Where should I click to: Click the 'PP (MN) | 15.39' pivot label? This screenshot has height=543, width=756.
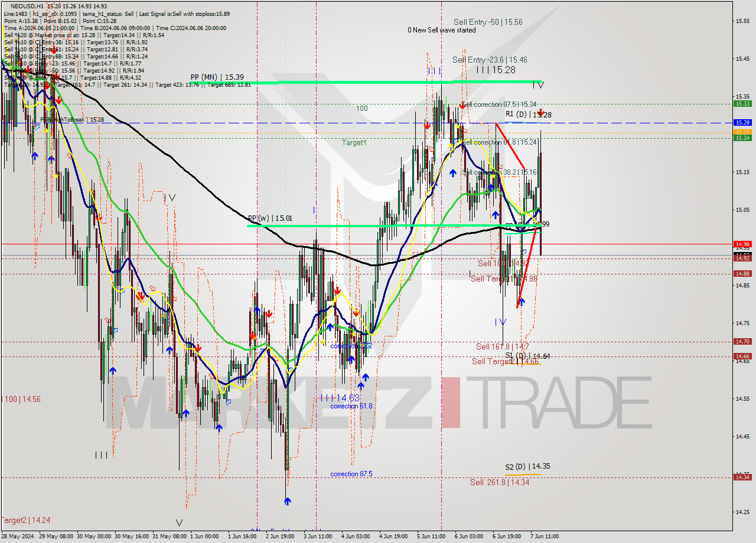tap(217, 77)
